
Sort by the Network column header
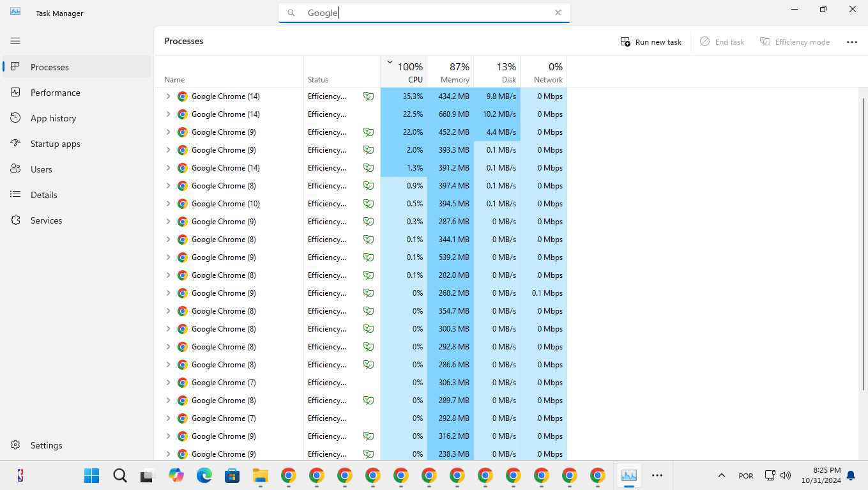[544, 72]
